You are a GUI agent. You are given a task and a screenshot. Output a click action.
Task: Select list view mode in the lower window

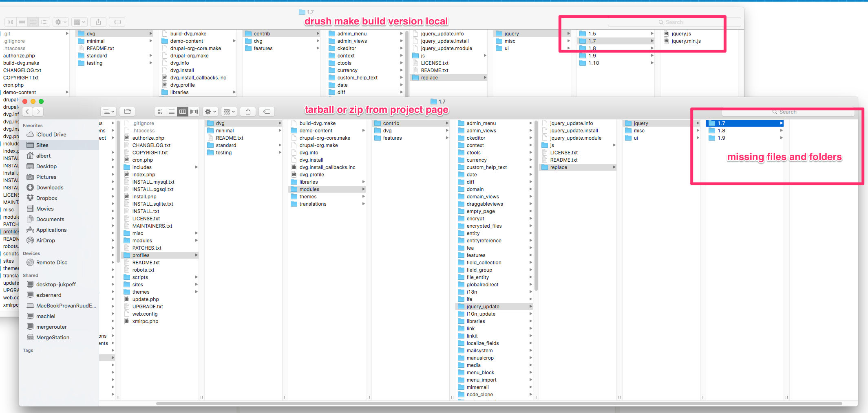pos(171,111)
